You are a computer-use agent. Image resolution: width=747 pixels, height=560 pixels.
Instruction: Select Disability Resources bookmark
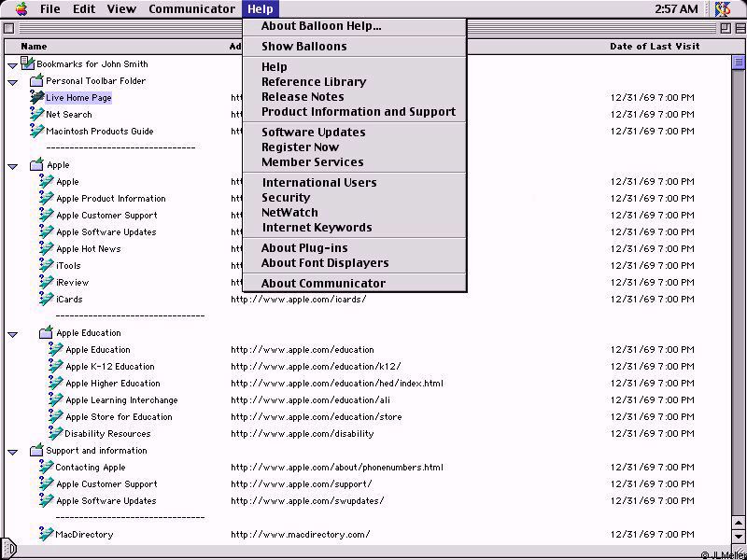(x=107, y=434)
